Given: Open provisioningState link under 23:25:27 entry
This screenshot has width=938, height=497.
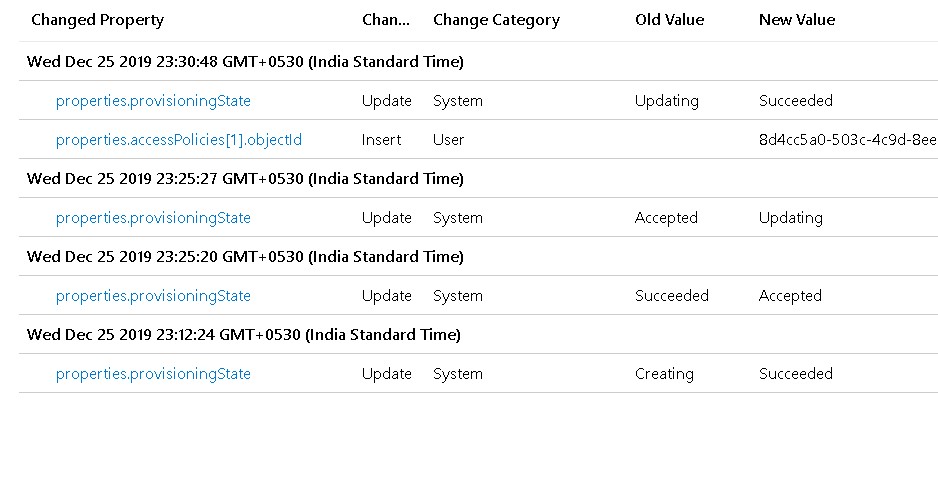Looking at the screenshot, I should 153,218.
